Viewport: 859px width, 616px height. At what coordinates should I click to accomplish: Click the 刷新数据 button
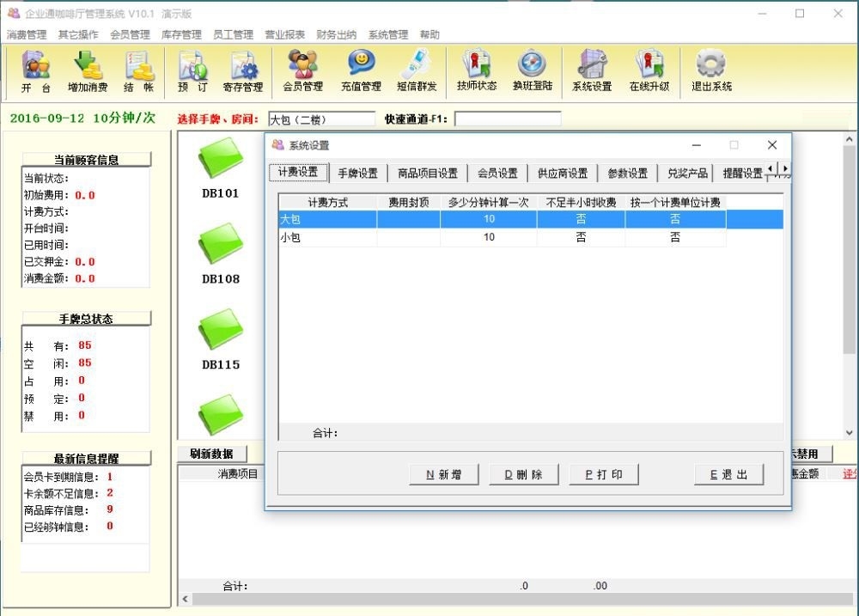click(x=211, y=454)
